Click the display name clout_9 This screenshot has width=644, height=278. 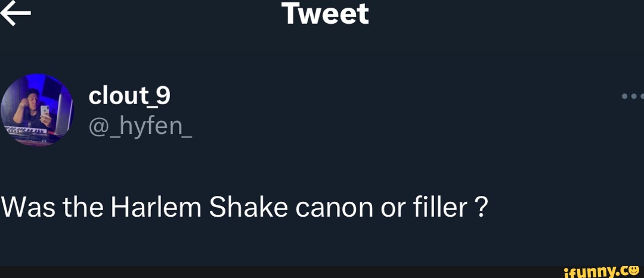tap(129, 95)
